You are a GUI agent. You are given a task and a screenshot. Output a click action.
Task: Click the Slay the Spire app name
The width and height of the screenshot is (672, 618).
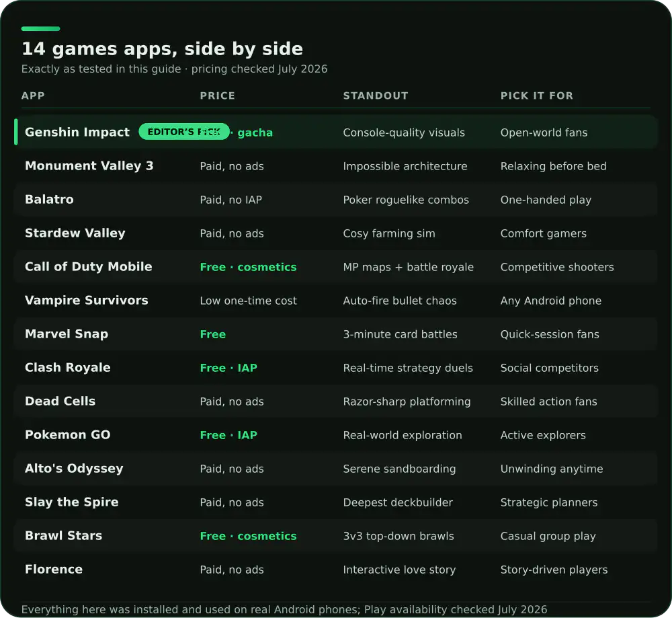72,502
